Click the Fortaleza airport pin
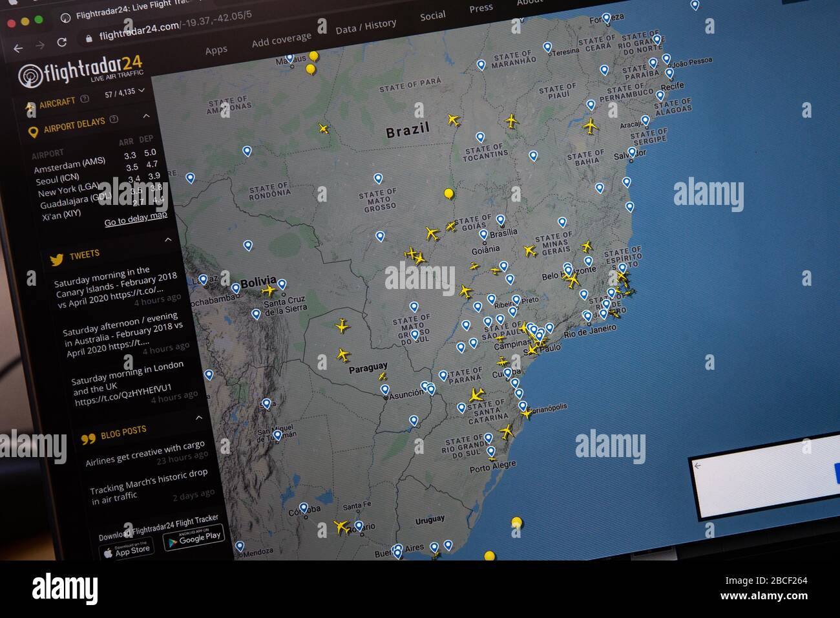The image size is (840, 618). coord(606,18)
